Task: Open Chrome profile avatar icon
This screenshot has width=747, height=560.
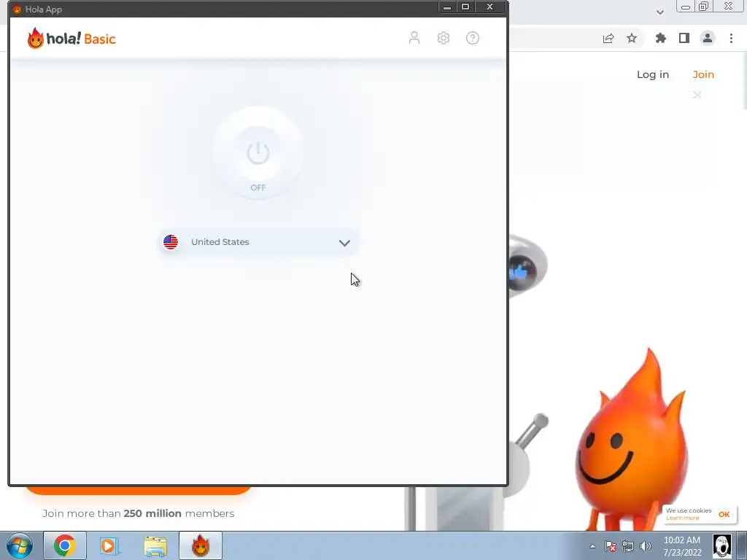Action: (x=708, y=38)
